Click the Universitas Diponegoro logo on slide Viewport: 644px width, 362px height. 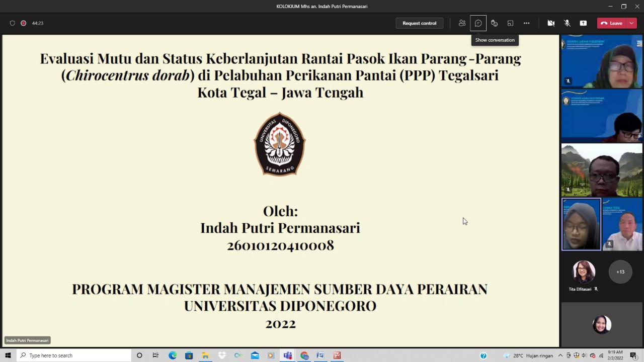pos(280,144)
